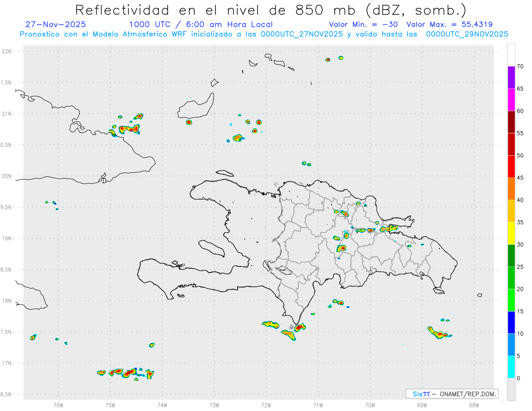Click the "70W" longitude label
The height and width of the screenshot is (411, 532).
pyautogui.click(x=370, y=404)
